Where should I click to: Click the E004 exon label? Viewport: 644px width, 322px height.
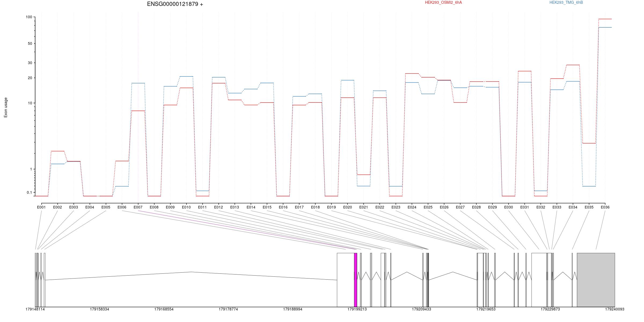click(90, 207)
